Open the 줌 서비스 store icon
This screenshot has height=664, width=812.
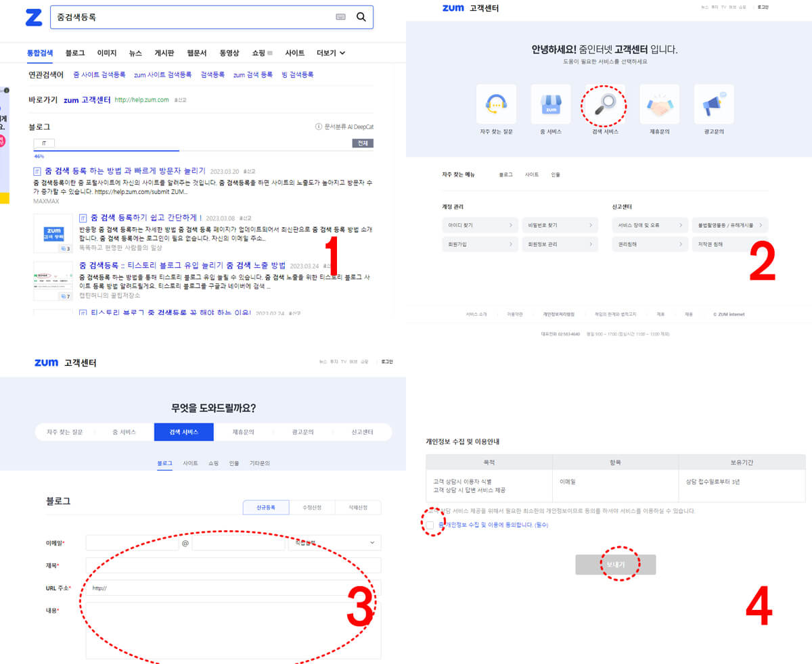[x=551, y=104]
